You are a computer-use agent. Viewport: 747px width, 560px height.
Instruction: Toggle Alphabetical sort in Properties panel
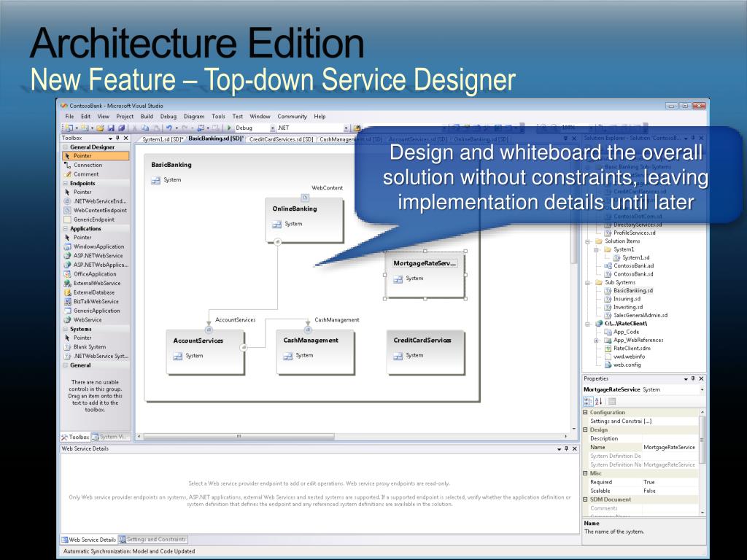pos(598,402)
